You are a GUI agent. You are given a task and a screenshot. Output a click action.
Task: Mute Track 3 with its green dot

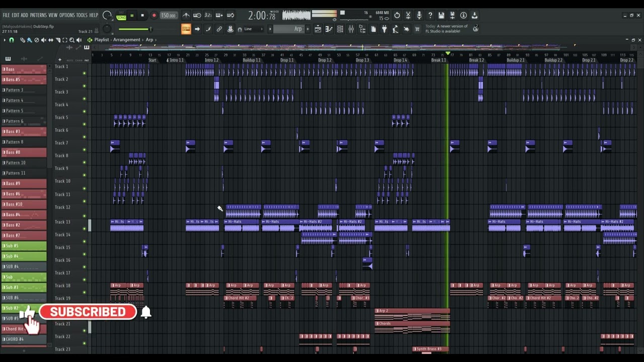84,99
